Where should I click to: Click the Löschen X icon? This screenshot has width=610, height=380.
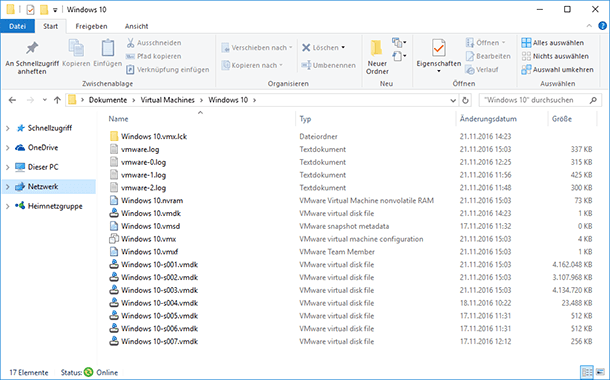pyautogui.click(x=306, y=47)
